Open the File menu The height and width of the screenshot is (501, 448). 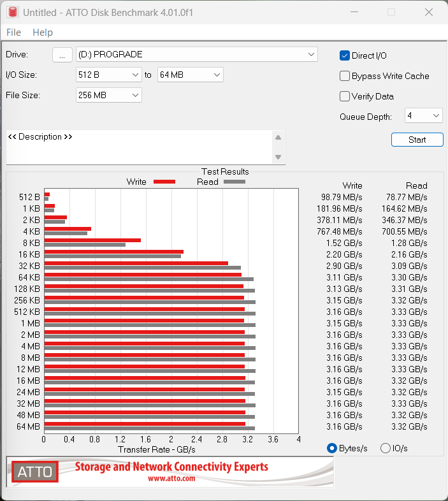[x=13, y=33]
